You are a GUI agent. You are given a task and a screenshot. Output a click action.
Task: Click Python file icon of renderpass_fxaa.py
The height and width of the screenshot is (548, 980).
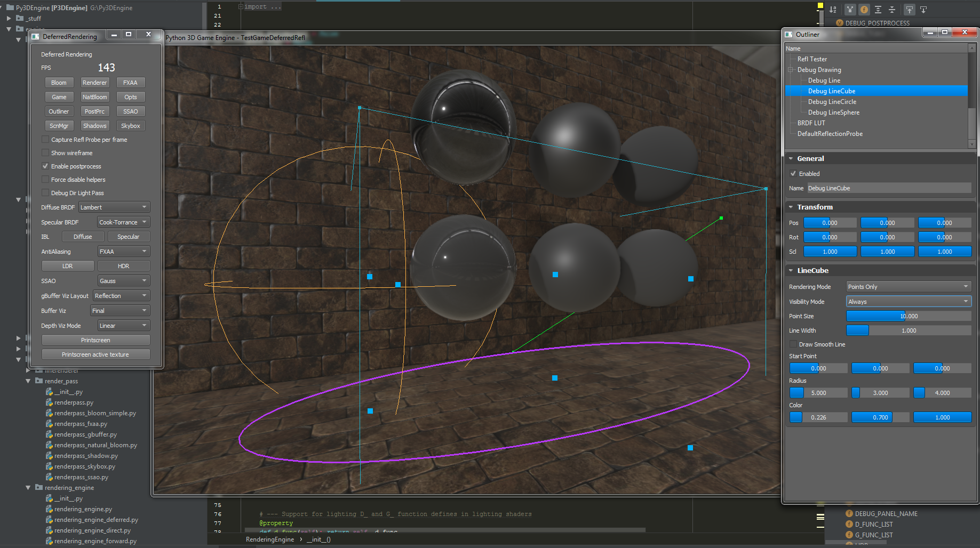click(49, 424)
